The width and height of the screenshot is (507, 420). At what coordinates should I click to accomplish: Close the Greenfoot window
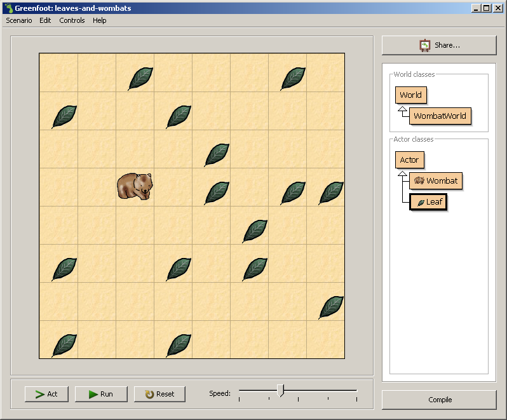pos(498,8)
